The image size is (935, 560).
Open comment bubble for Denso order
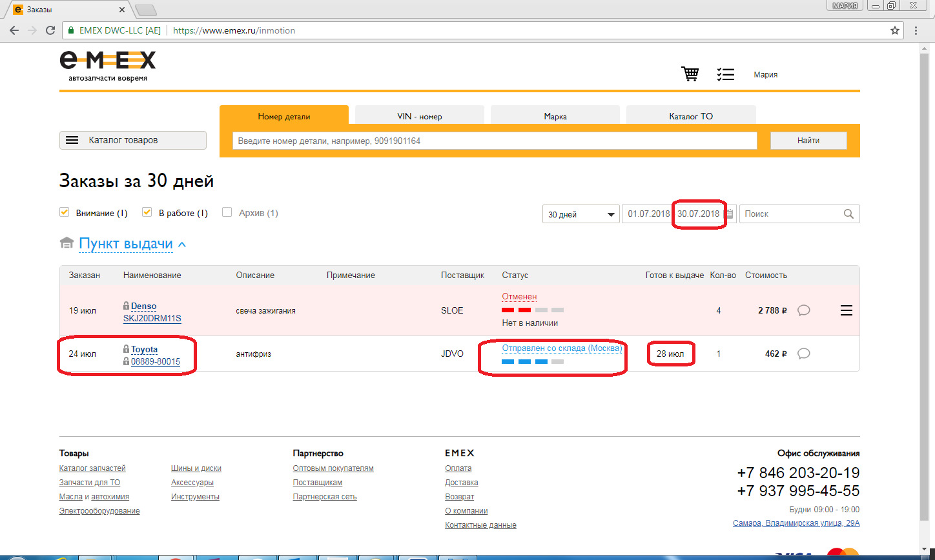[804, 310]
